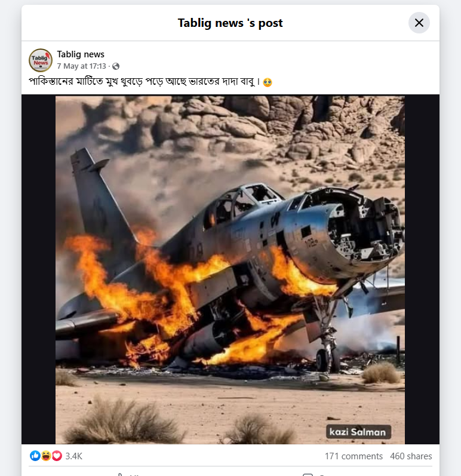
Task: Click the globe public audience icon
Action: coord(116,66)
